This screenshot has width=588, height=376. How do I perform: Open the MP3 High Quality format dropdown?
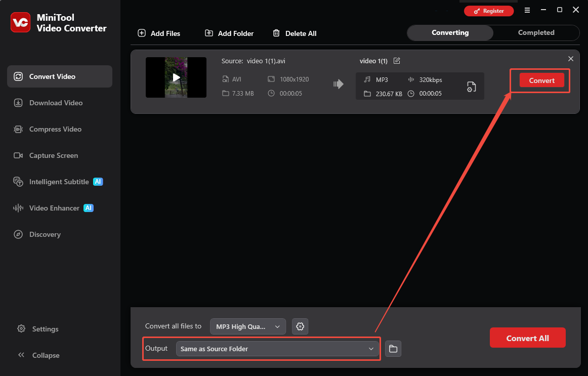click(248, 326)
